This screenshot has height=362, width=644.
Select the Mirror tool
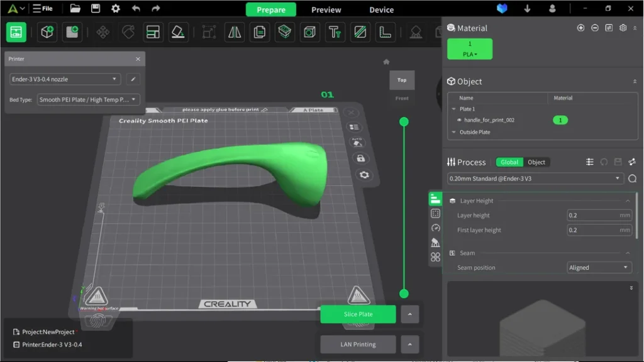click(235, 32)
